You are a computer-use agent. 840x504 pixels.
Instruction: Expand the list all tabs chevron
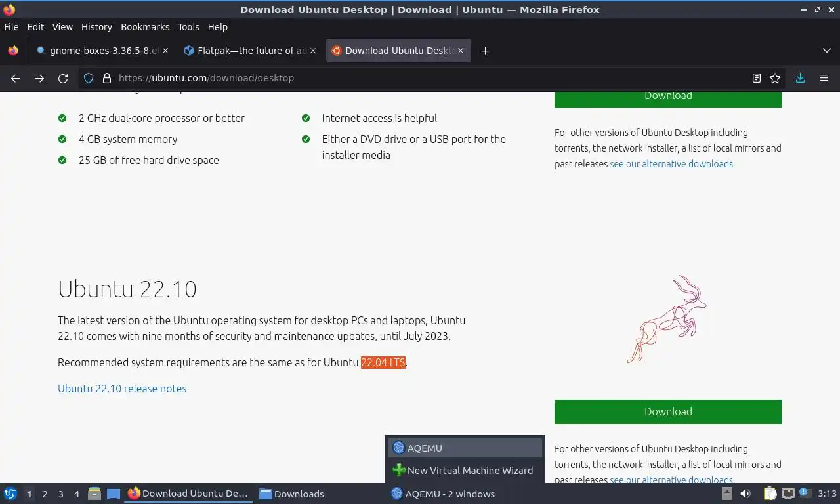coord(826,51)
